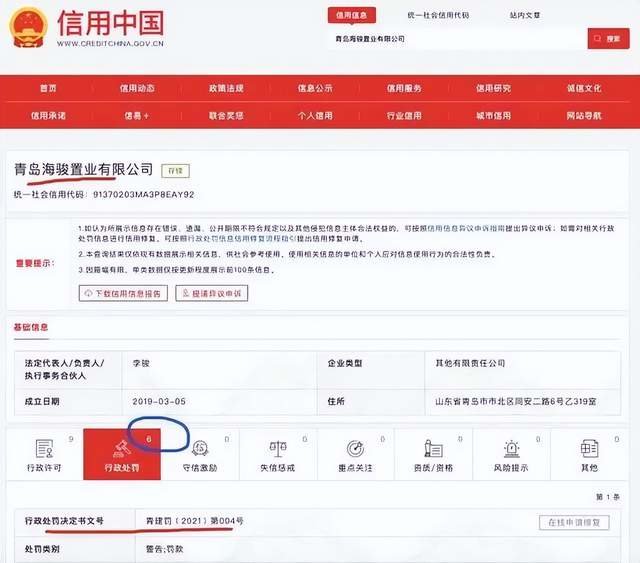Select the 站内文章 search tab
The width and height of the screenshot is (640, 563).
tap(524, 16)
